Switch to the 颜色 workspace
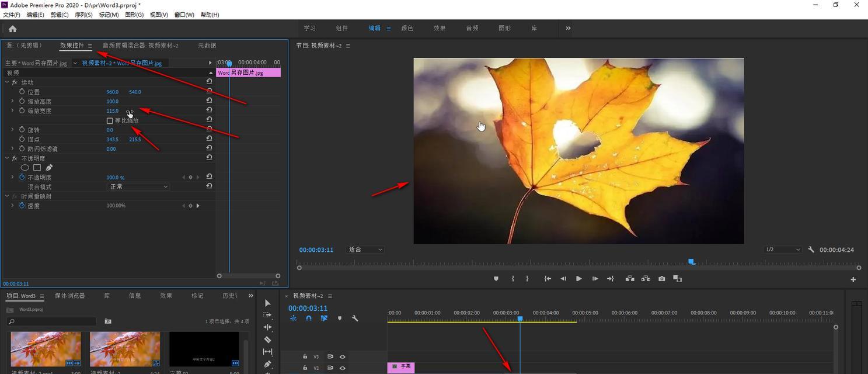Image resolution: width=868 pixels, height=374 pixels. (407, 28)
